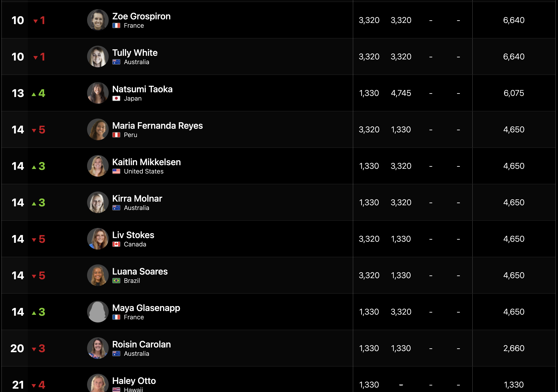Click Roisin Carolan's total points 2,660
This screenshot has width=558, height=392.
click(x=514, y=348)
